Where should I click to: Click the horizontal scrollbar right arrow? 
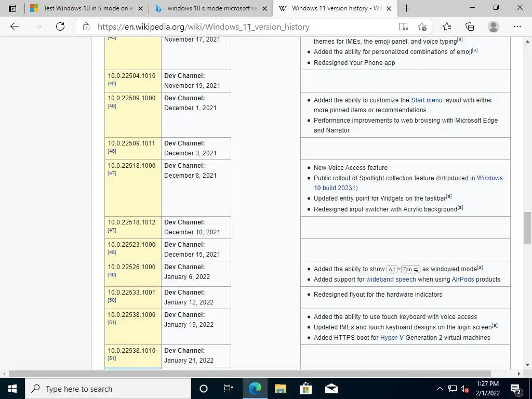point(519,374)
